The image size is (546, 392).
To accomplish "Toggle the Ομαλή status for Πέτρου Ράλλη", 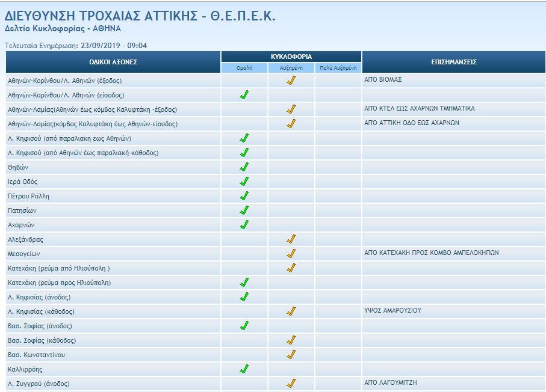I will point(244,195).
